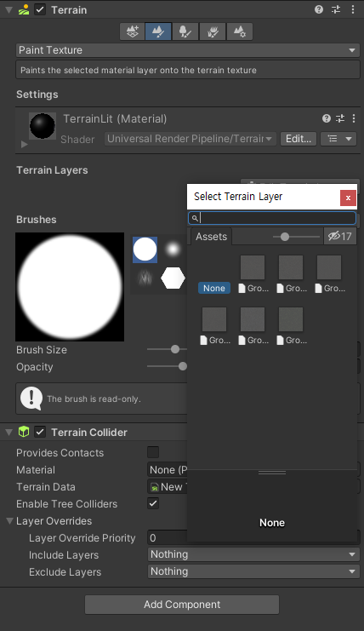The width and height of the screenshot is (364, 631).
Task: Click the large brush preview image
Action: coord(70,287)
